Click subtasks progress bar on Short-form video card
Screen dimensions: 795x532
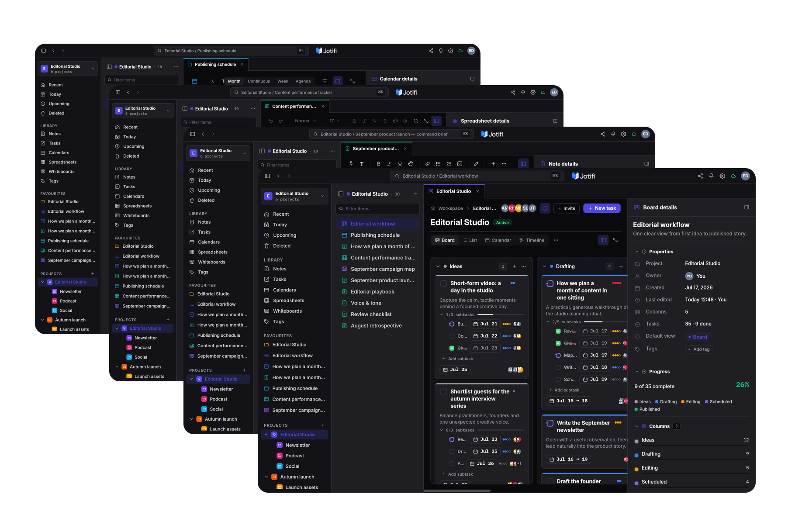point(501,315)
